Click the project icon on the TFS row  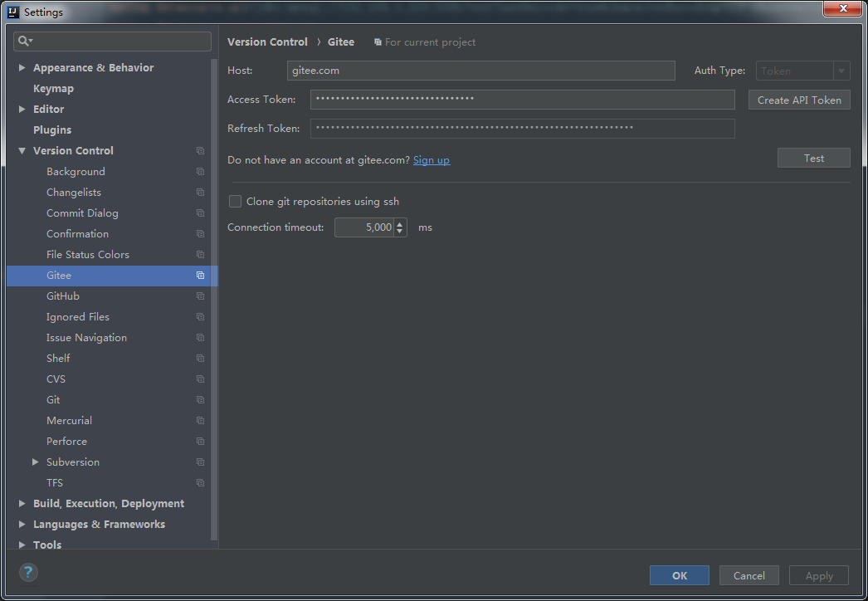pos(200,483)
